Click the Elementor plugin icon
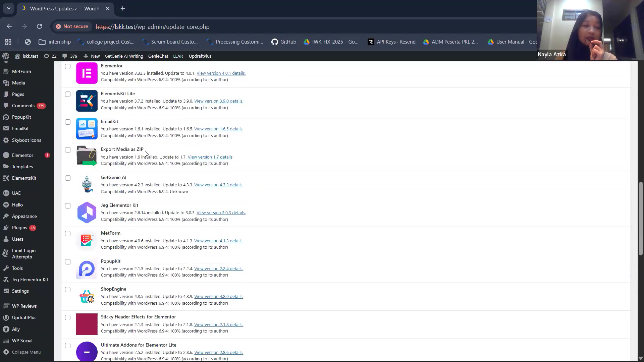The width and height of the screenshot is (644, 362). click(87, 73)
